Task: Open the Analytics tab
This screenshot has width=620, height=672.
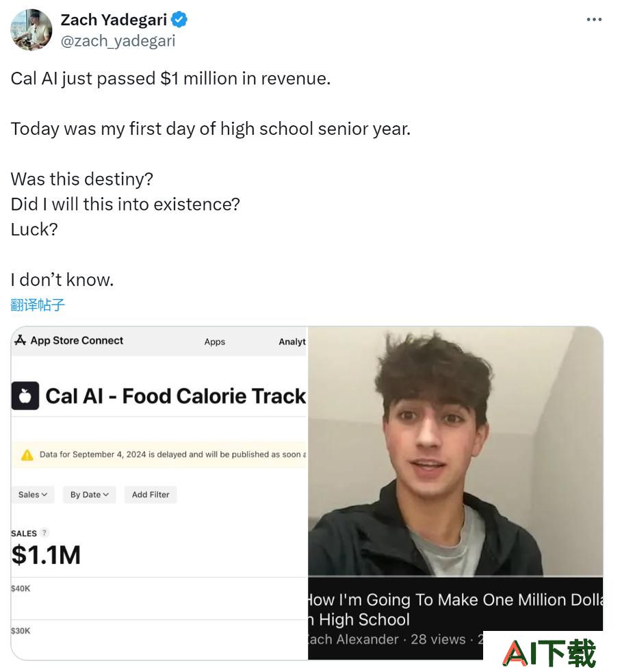Action: click(x=292, y=341)
